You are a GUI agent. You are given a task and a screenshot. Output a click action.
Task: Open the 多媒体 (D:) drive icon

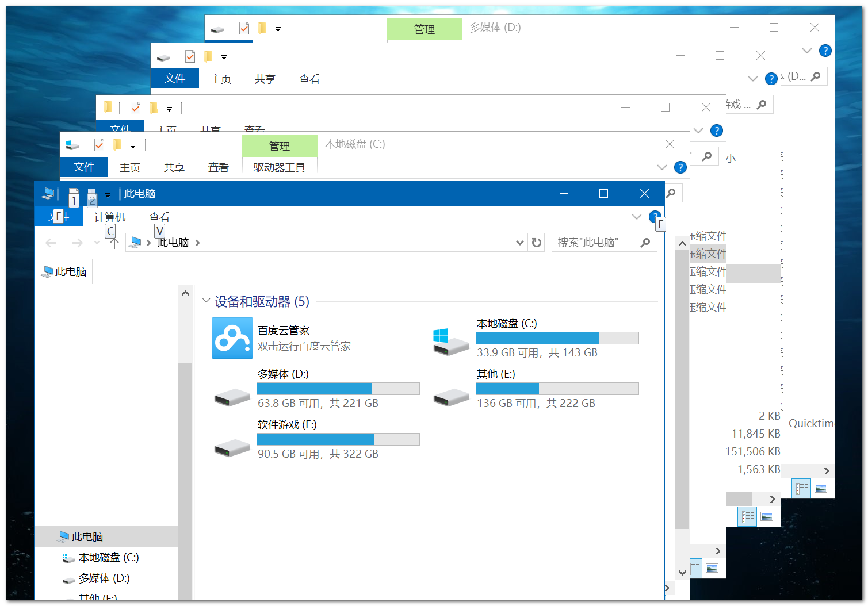click(232, 397)
